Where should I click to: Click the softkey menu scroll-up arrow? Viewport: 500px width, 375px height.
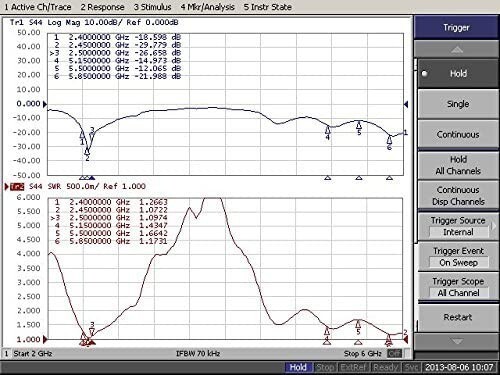pyautogui.click(x=456, y=50)
